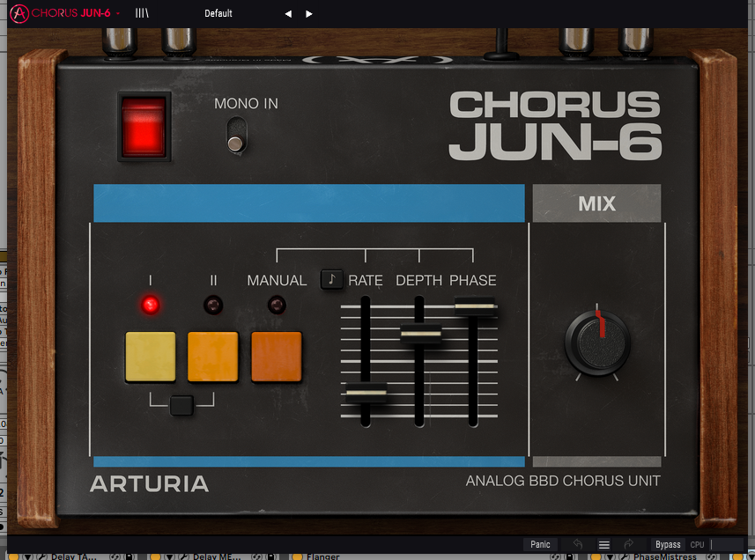Image resolution: width=755 pixels, height=560 pixels.
Task: Select PhaseMistress in the background rack
Action: tap(664, 556)
